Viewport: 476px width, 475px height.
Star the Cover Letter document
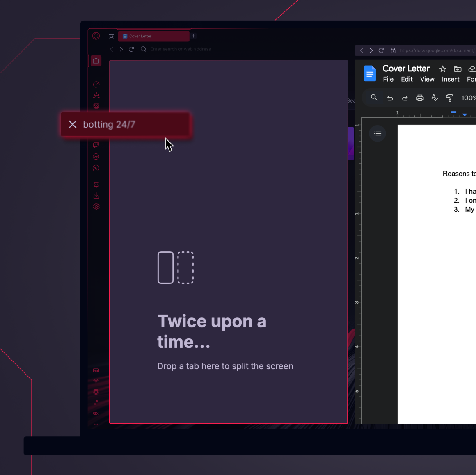pyautogui.click(x=442, y=69)
